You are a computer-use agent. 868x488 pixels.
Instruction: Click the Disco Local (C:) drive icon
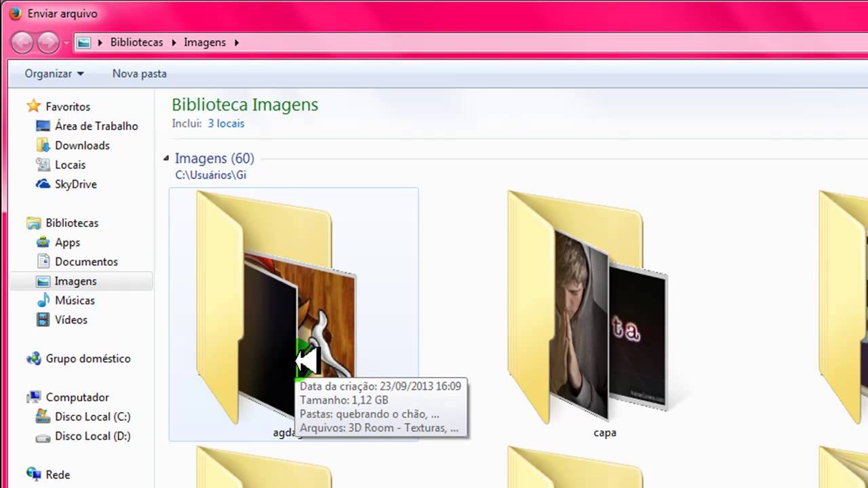[x=43, y=417]
